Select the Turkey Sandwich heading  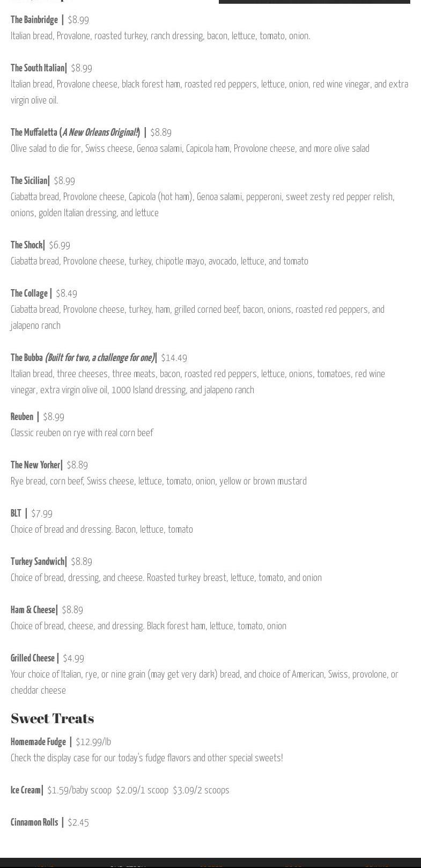coord(38,562)
